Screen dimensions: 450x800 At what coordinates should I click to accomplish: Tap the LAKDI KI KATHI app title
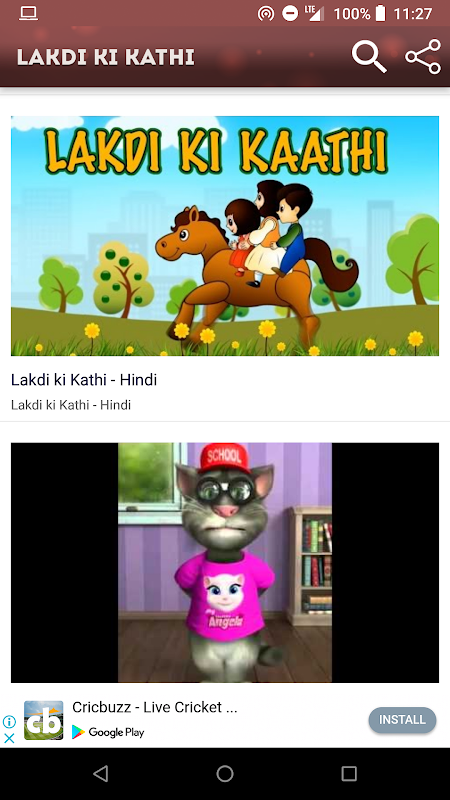tap(106, 57)
